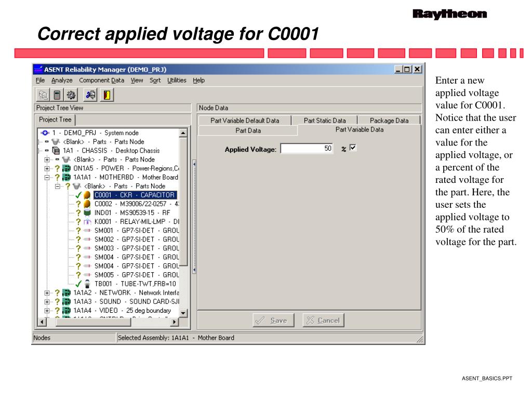Select the IND01 MS90539-15 RF row
532x399 pixels.
click(x=132, y=212)
